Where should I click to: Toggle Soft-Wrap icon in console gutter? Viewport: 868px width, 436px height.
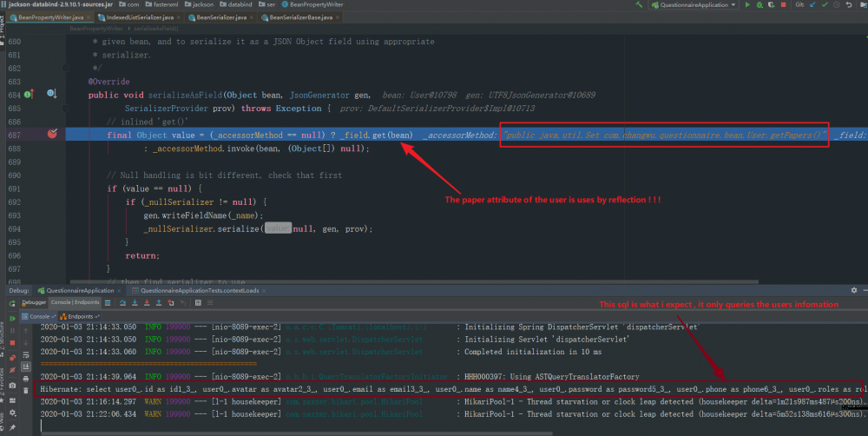coord(25,355)
